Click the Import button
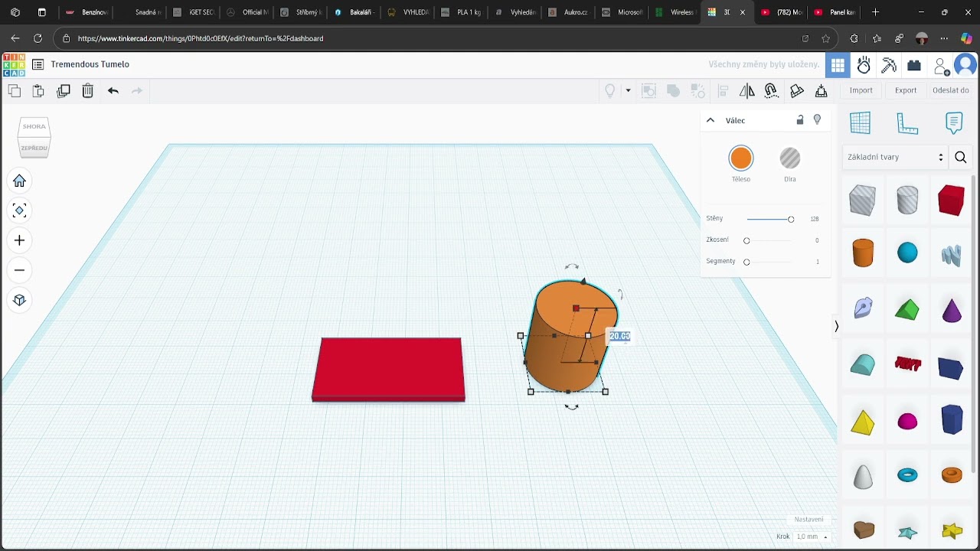 pyautogui.click(x=861, y=90)
